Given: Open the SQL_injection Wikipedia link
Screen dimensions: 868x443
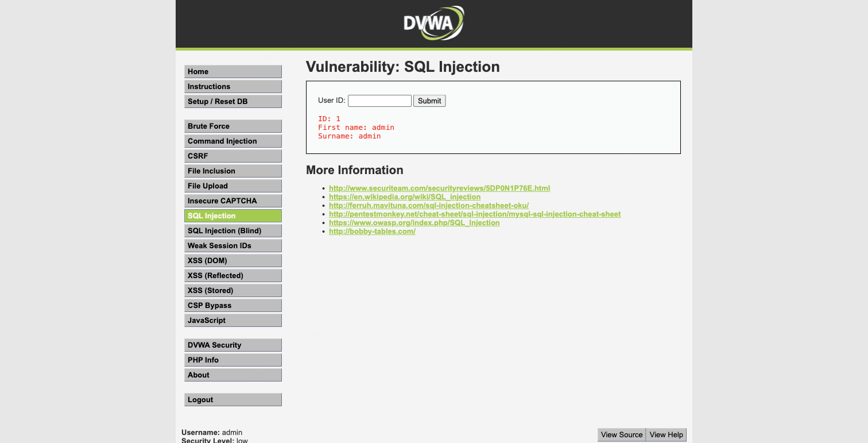Looking at the screenshot, I should tap(405, 197).
